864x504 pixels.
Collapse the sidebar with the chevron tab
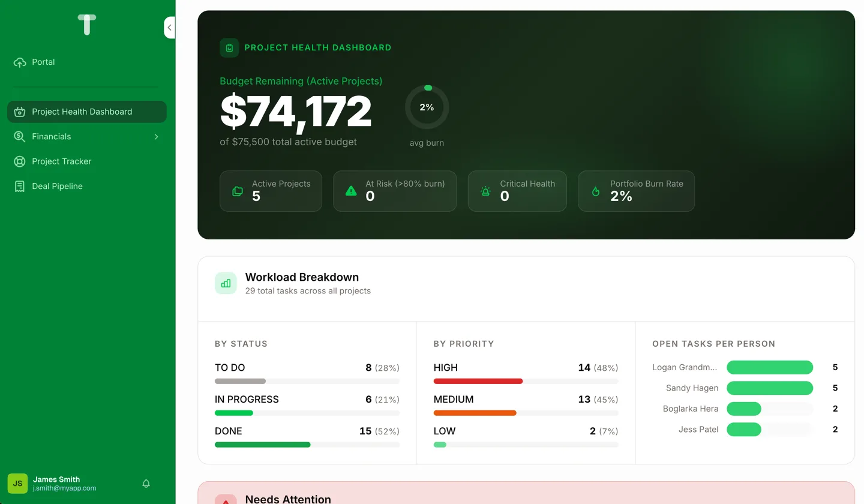coord(170,28)
